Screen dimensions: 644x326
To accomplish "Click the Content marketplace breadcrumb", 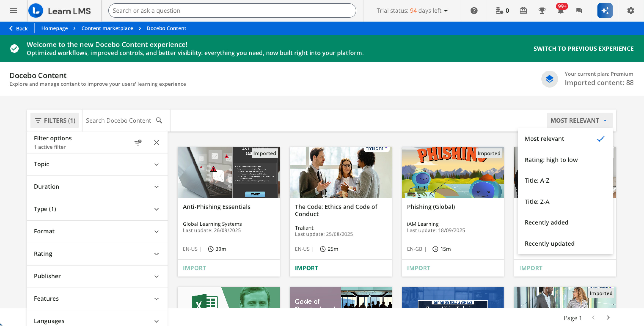I will coord(107,28).
